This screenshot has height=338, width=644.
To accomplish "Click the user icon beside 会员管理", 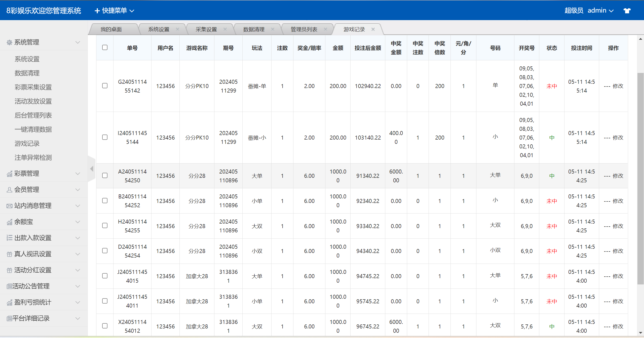I will (9, 190).
